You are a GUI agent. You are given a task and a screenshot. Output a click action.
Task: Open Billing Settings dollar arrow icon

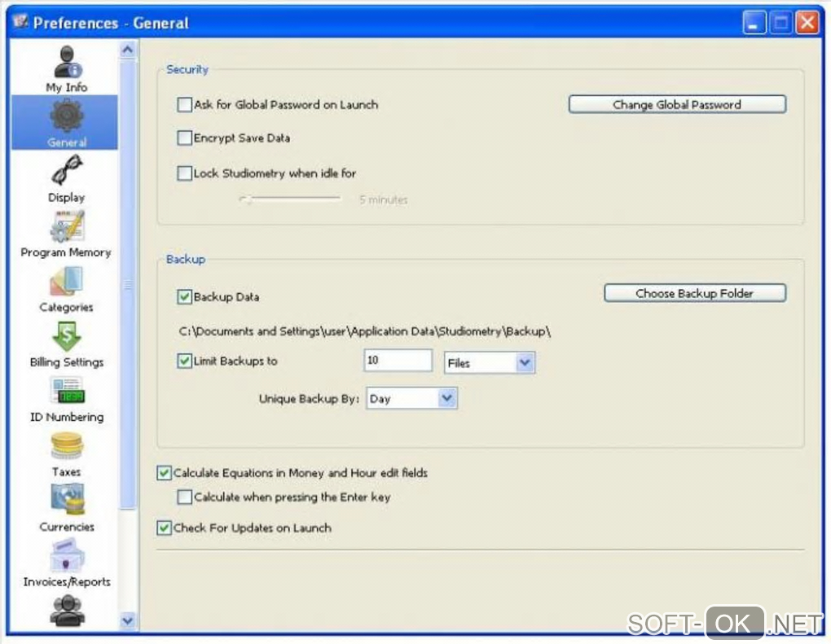[67, 336]
